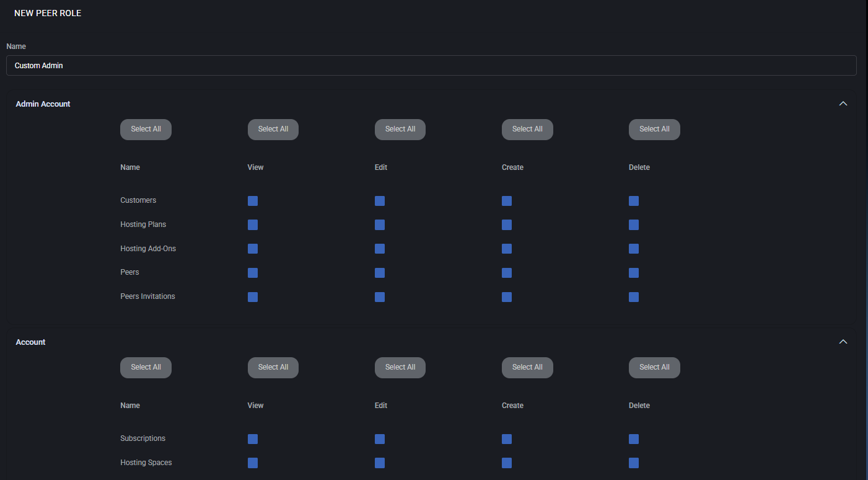
Task: Toggle Create checkbox for Peers Invitations
Action: (507, 297)
